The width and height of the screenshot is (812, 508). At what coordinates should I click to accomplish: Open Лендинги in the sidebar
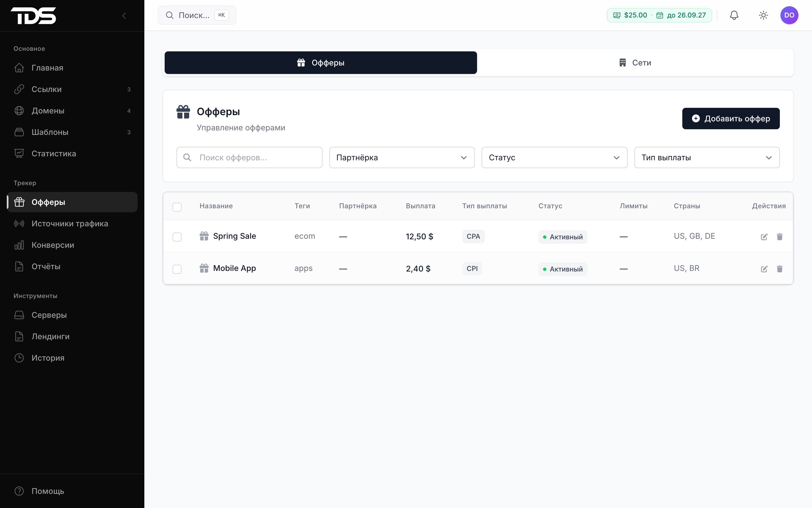click(x=72, y=337)
